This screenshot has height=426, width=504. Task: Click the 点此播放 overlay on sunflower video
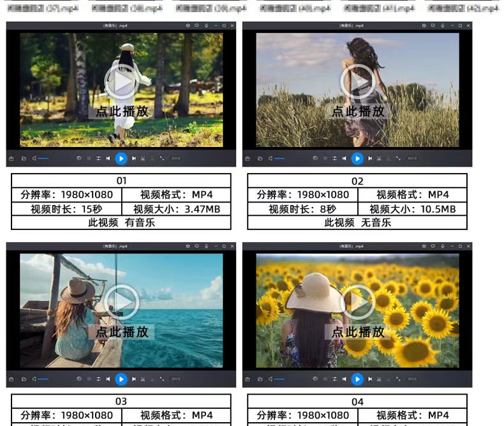(357, 331)
